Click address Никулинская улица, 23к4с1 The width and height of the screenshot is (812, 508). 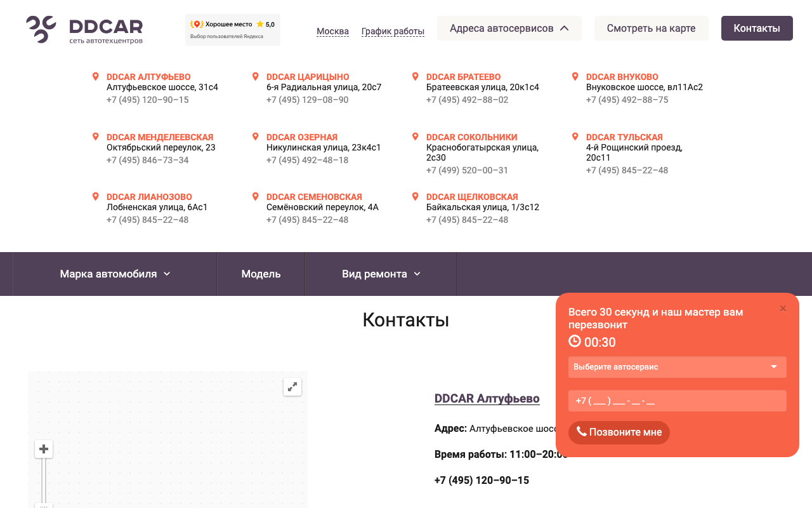click(324, 147)
